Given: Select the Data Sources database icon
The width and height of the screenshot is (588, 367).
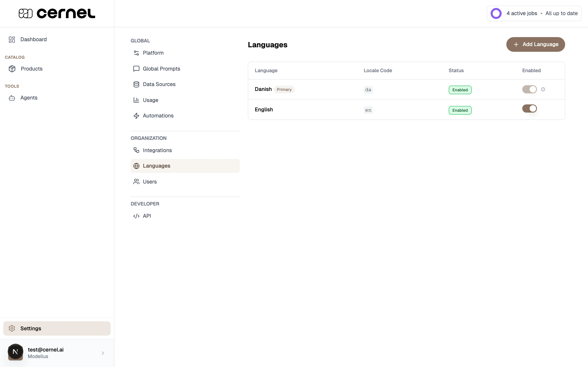Looking at the screenshot, I should coord(136,84).
